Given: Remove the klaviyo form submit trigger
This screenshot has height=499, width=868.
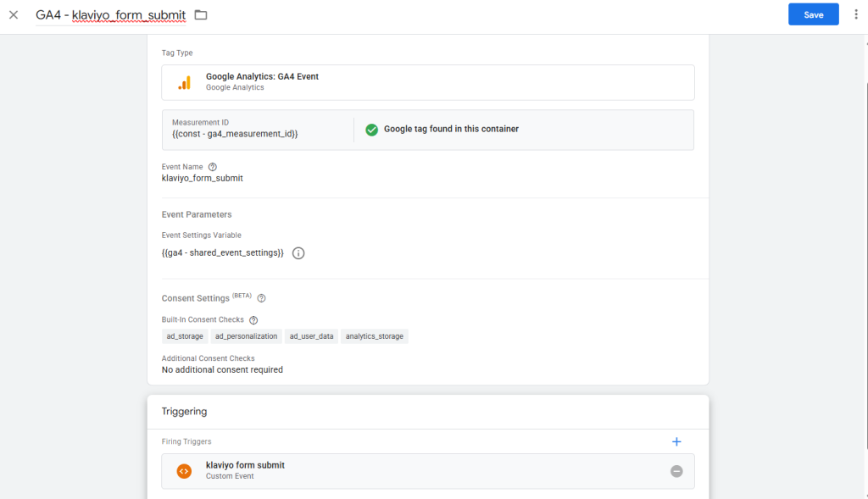Looking at the screenshot, I should (676, 471).
